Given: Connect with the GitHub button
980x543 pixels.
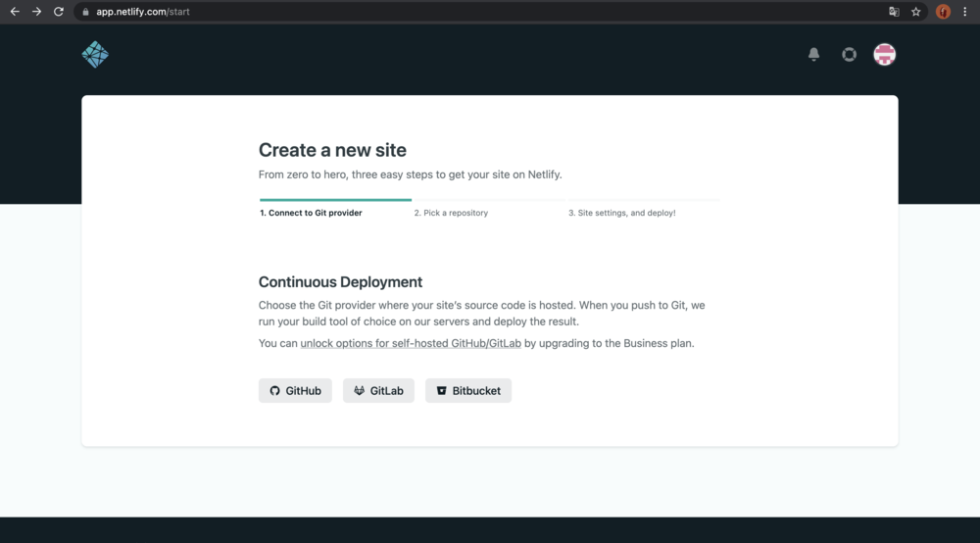Looking at the screenshot, I should 295,391.
